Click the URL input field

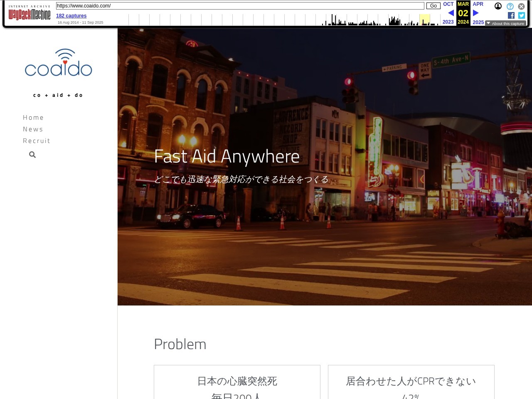240,6
